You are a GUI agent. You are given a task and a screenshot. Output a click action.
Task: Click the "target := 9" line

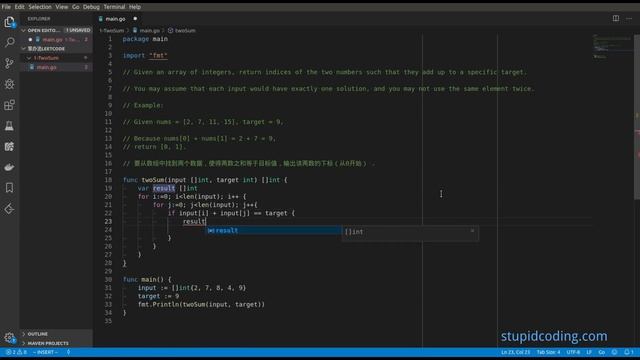158,296
